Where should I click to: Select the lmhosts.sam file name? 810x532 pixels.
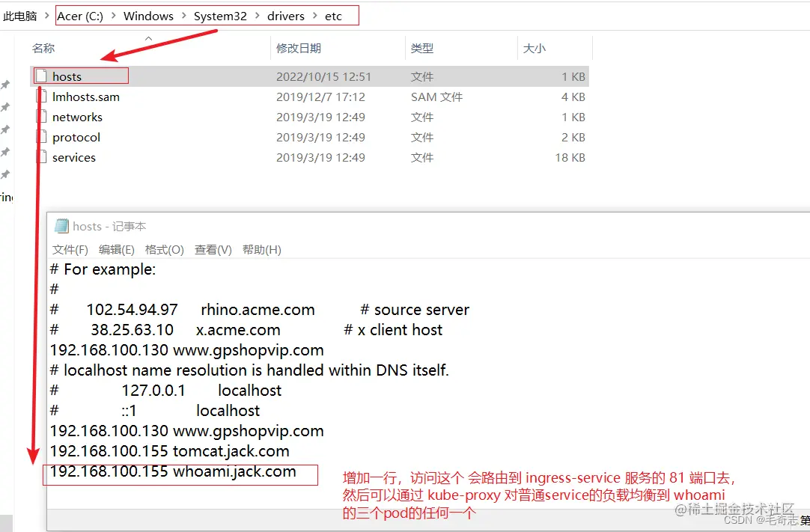86,97
